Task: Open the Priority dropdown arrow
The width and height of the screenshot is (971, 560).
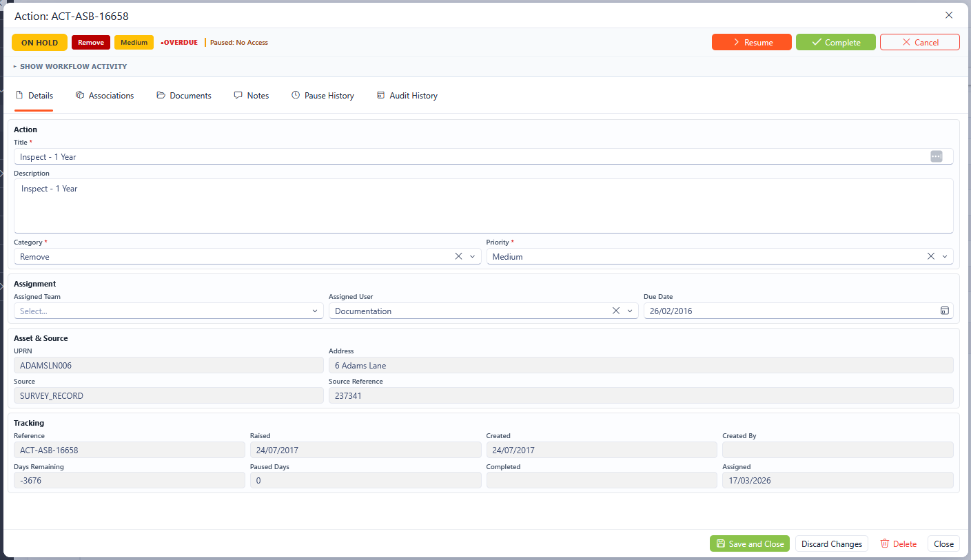Action: click(x=945, y=256)
